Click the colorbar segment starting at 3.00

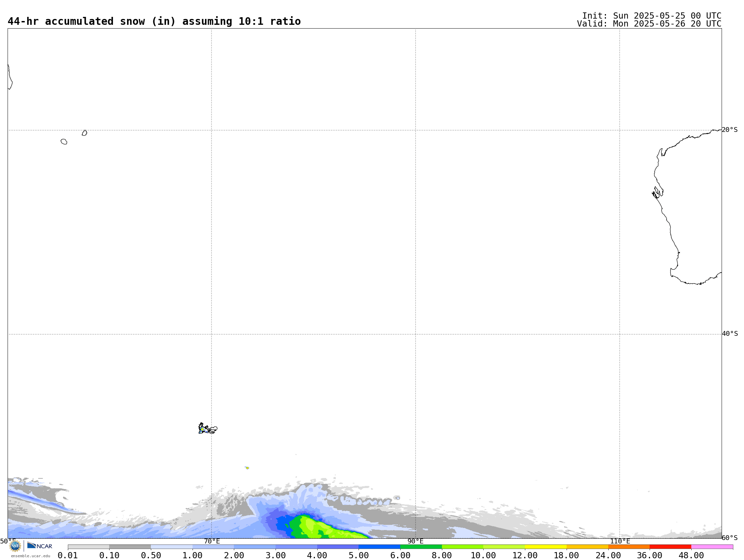coord(296,547)
